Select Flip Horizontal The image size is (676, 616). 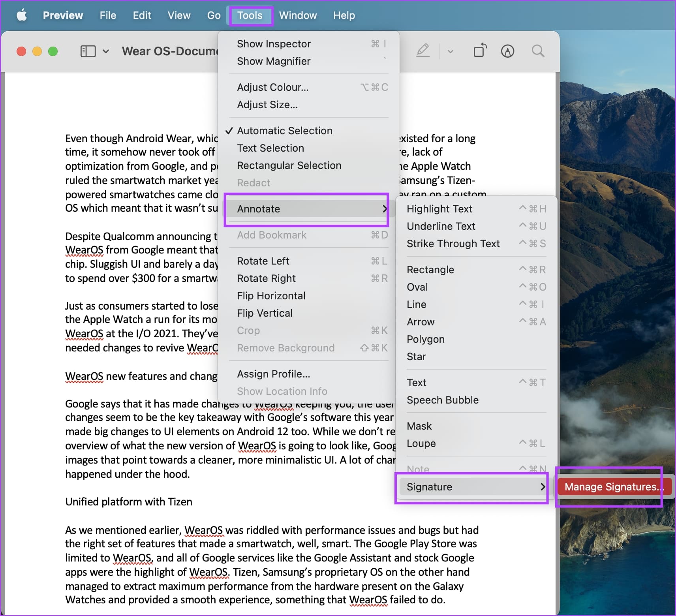click(309, 296)
